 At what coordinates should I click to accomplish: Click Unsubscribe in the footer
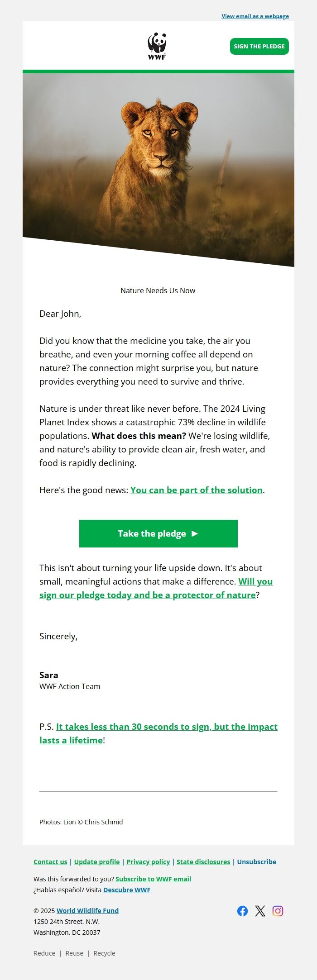(x=257, y=862)
